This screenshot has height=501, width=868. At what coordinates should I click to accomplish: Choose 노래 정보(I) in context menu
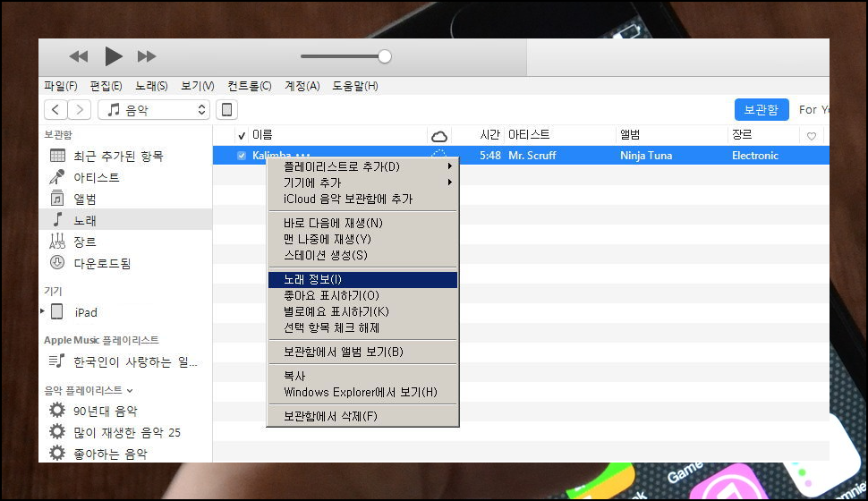362,279
